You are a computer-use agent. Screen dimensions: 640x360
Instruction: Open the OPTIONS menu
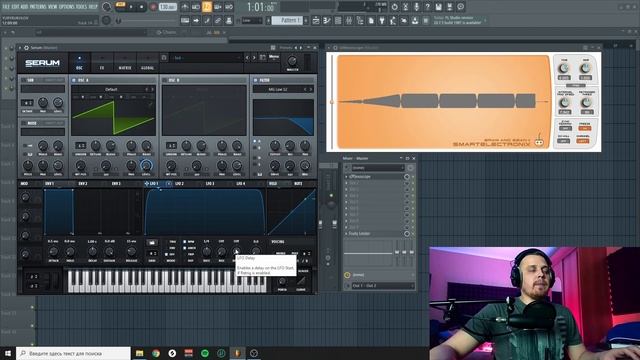coord(67,7)
